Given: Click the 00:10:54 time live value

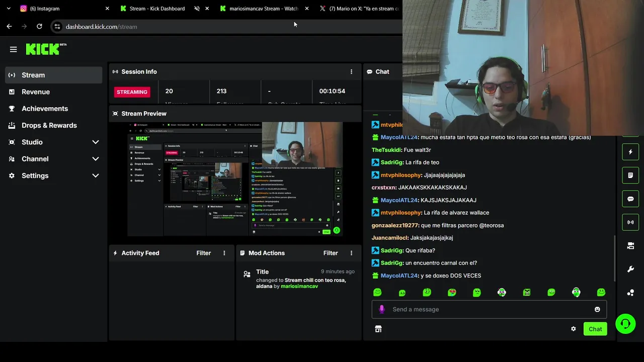Looking at the screenshot, I should pos(332,91).
